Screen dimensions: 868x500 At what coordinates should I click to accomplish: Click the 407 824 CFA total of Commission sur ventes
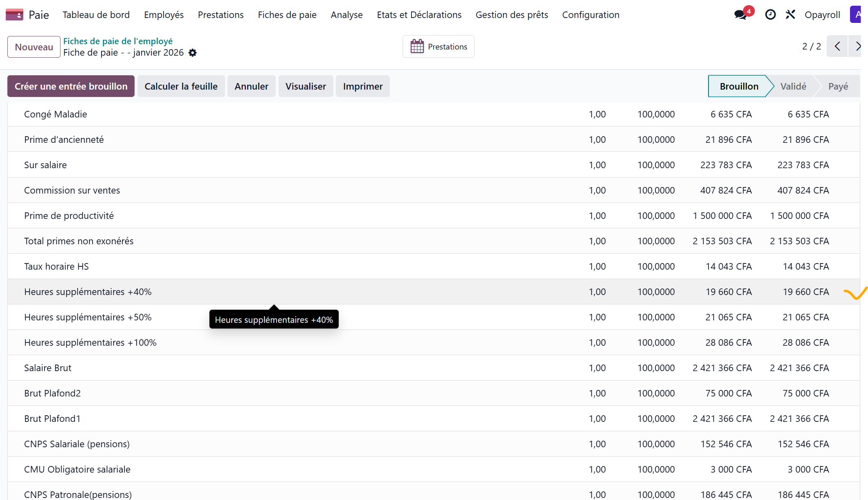803,190
